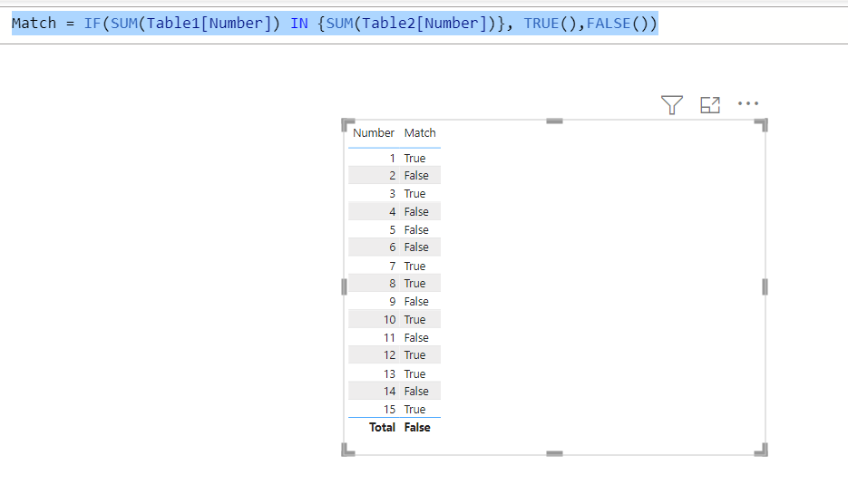Click the visual's bottom middle resize handle
This screenshot has width=848, height=504.
554,453
